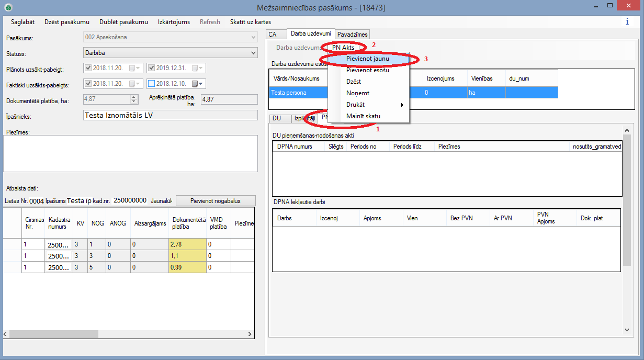Image resolution: width=644 pixels, height=360 pixels.
Task: Click into the Piezīmes text area
Action: 130,153
